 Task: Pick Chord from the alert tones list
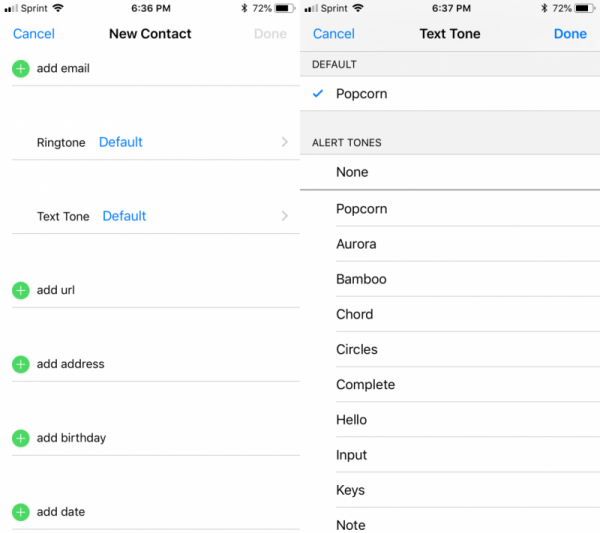tap(354, 314)
